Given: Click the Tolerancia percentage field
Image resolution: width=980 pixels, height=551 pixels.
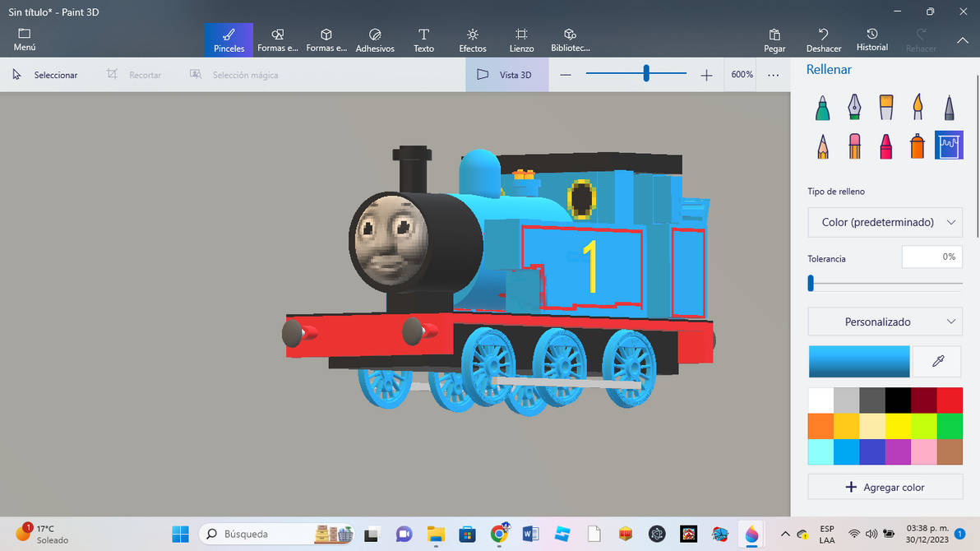Looking at the screenshot, I should (x=931, y=257).
